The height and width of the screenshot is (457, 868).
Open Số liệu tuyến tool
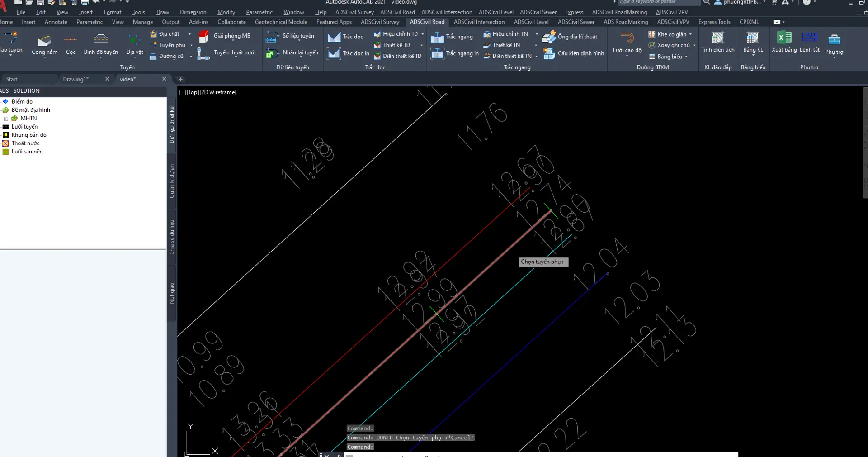tap(290, 36)
